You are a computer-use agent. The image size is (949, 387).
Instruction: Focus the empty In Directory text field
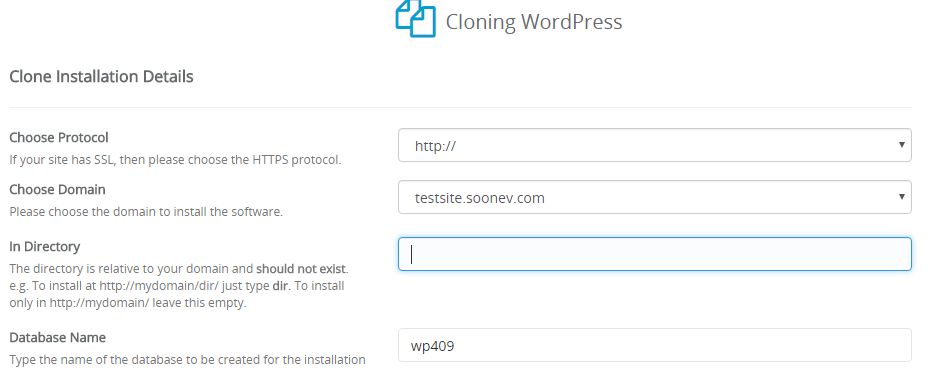pyautogui.click(x=654, y=254)
